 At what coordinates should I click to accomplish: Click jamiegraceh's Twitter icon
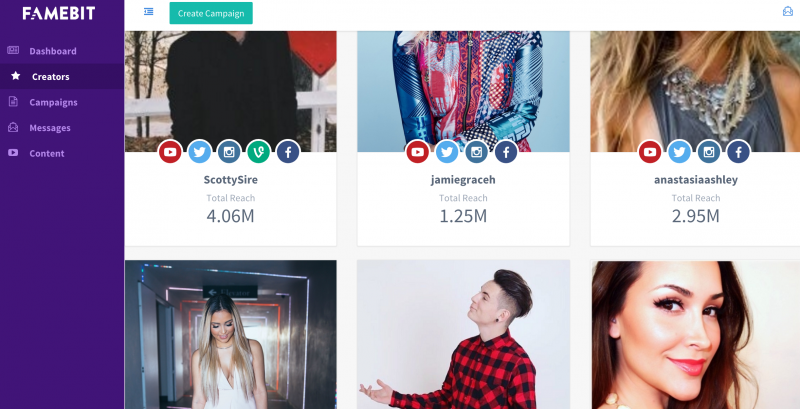(x=447, y=151)
